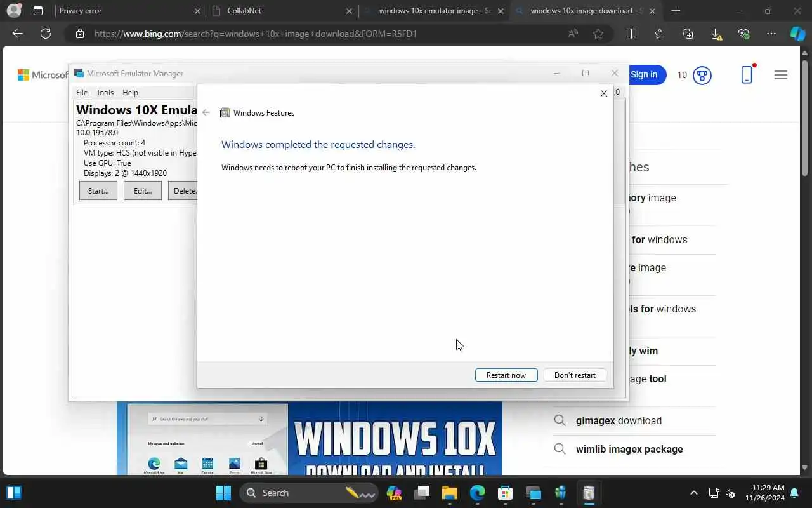The image size is (812, 508).
Task: Open network icon in system tray
Action: point(714,493)
